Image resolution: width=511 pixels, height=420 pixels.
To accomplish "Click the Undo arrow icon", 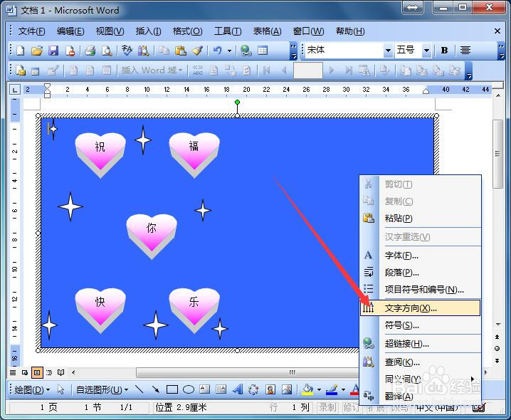I will pyautogui.click(x=217, y=51).
